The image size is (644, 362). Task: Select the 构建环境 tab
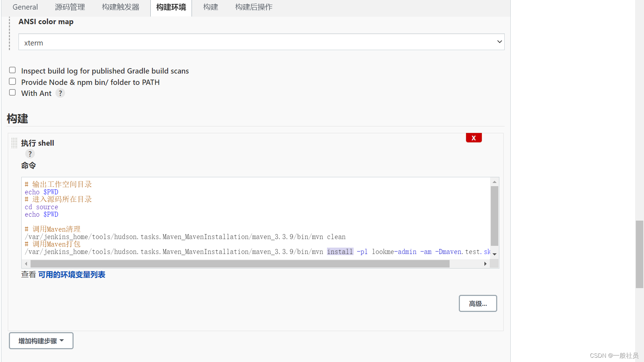tap(171, 7)
